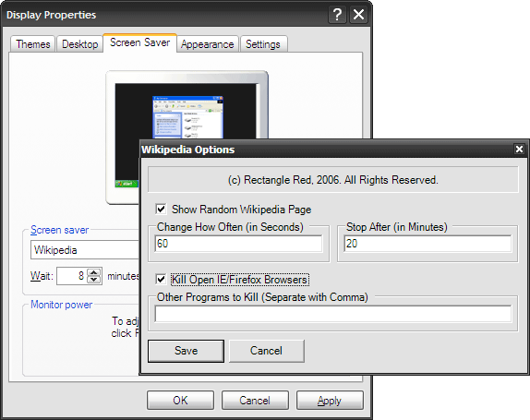
Task: Switch to the Themes tab
Action: tap(33, 44)
